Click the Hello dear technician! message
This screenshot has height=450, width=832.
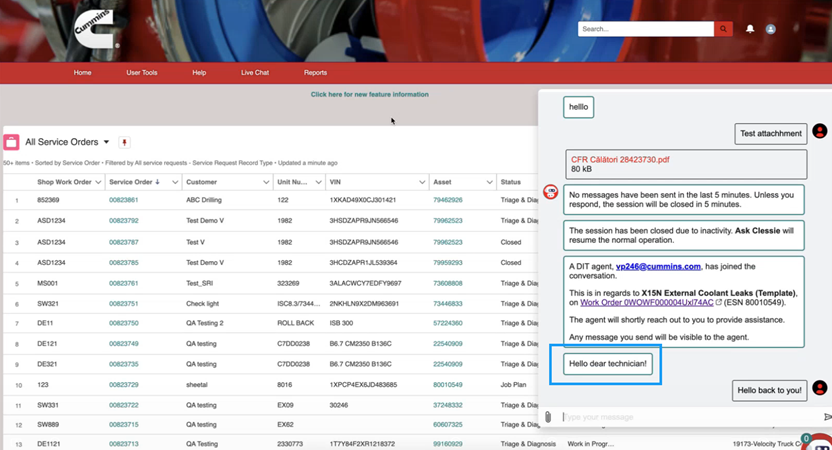[x=608, y=364]
